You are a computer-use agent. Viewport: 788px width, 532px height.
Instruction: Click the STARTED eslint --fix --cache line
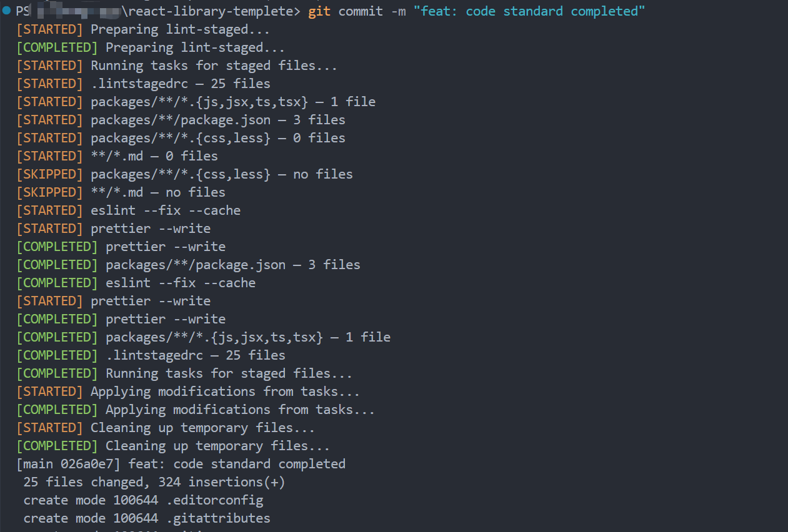(128, 210)
